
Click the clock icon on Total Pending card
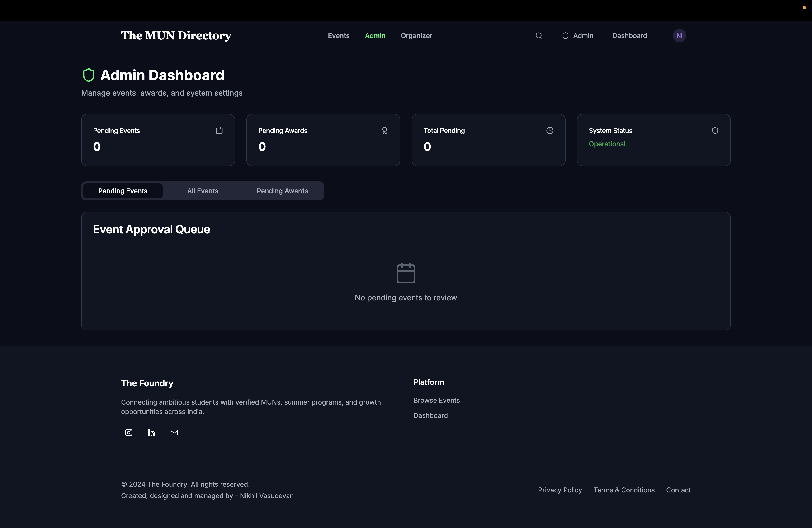click(x=550, y=131)
